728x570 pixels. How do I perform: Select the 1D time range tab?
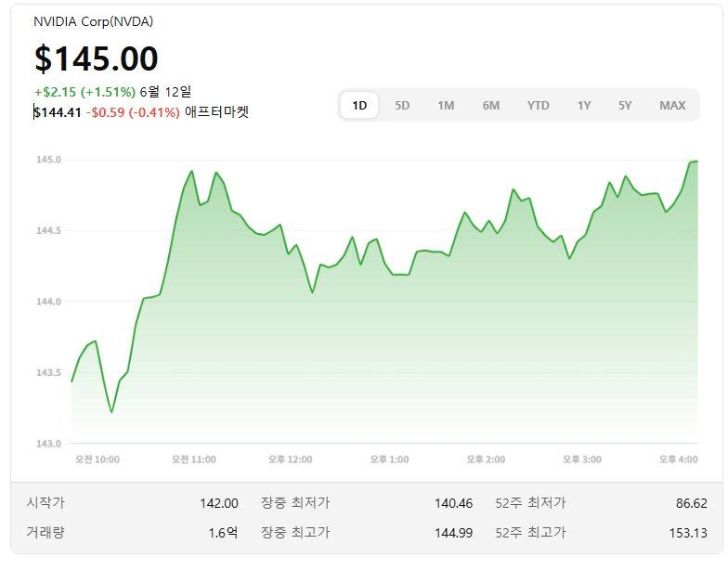[x=358, y=106]
